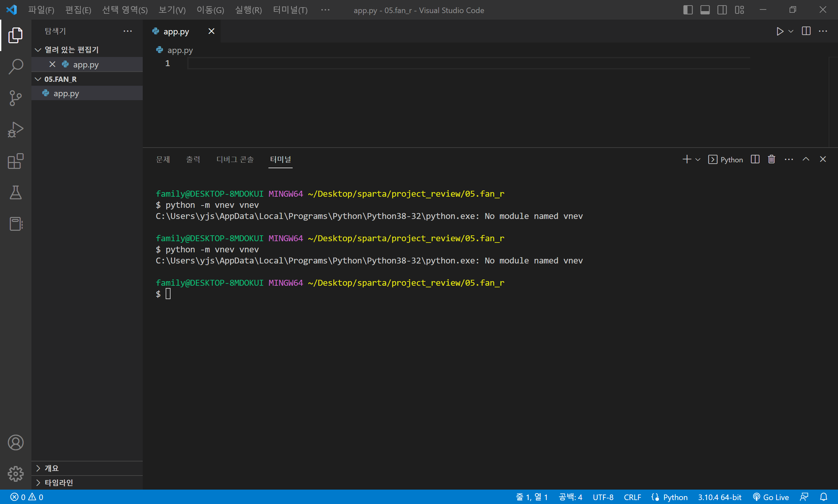This screenshot has height=504, width=838.
Task: Open terminal panel more actions menu
Action: pyautogui.click(x=789, y=159)
